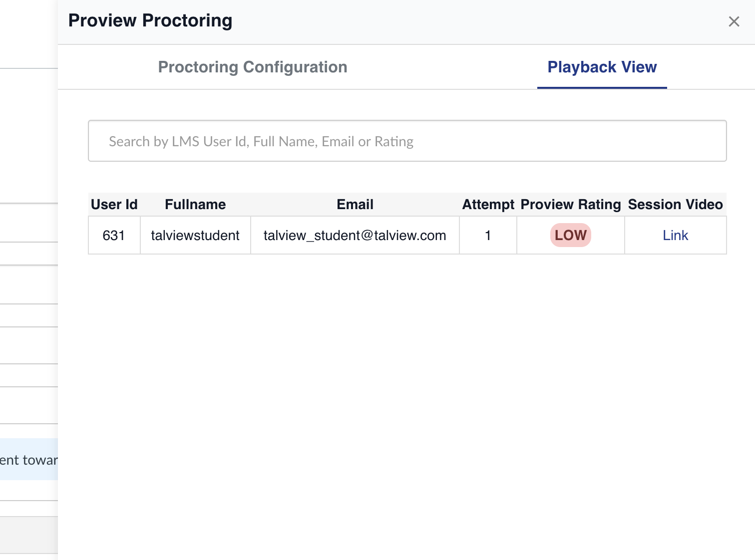Select the Playback View tab
Screen dimensions: 755x560
(602, 67)
